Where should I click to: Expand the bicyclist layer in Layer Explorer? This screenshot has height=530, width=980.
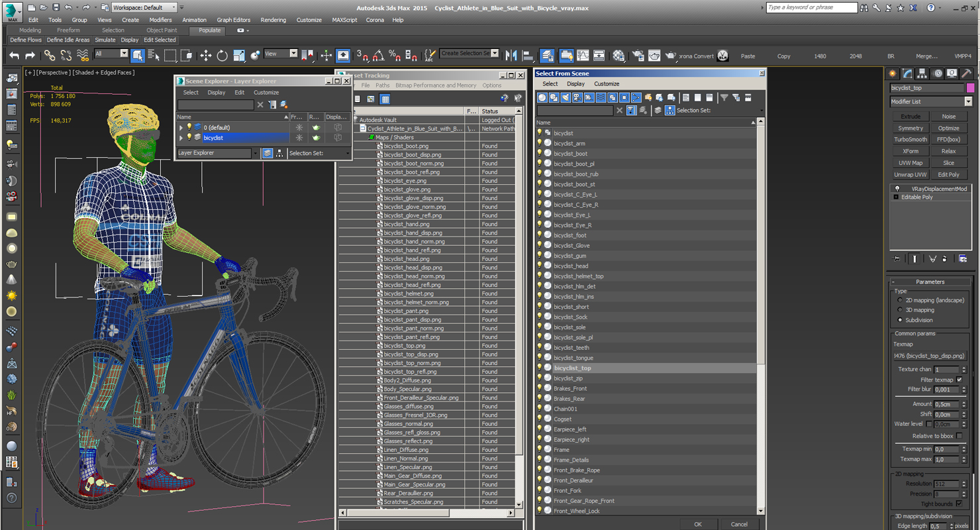coord(181,138)
